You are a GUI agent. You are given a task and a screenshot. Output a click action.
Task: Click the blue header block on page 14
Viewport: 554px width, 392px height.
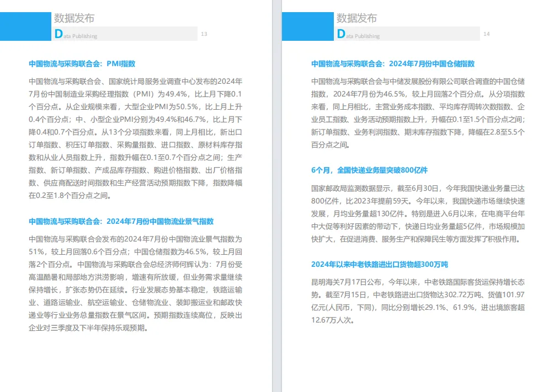tap(308, 26)
